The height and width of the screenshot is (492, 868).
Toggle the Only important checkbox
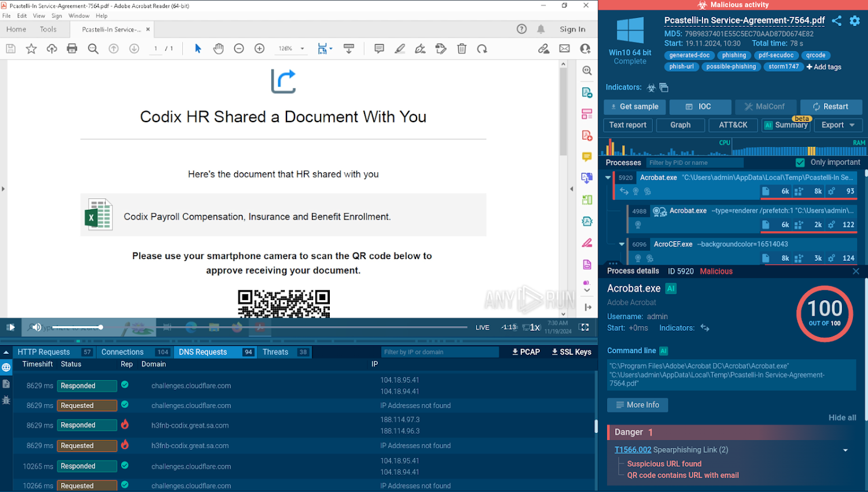point(800,162)
